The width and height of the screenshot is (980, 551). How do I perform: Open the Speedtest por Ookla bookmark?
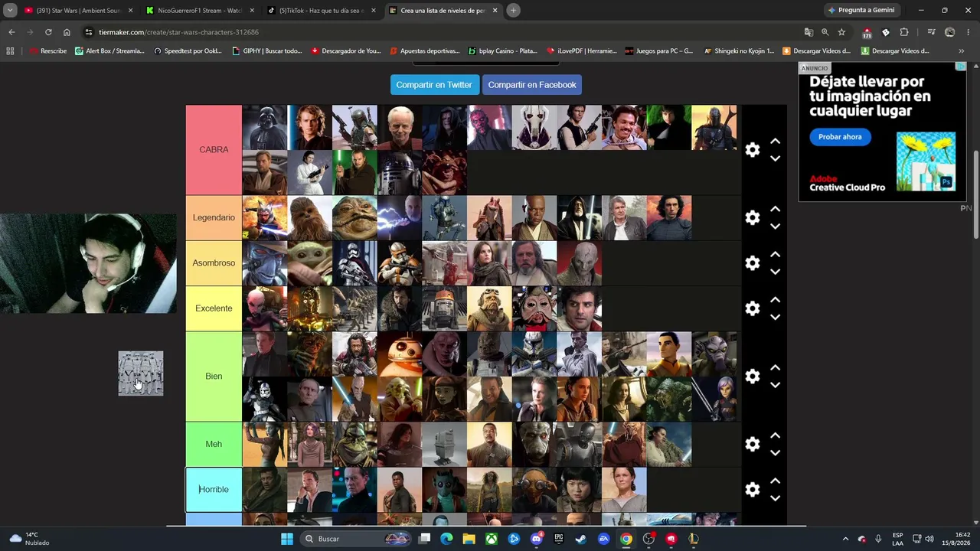(x=188, y=51)
